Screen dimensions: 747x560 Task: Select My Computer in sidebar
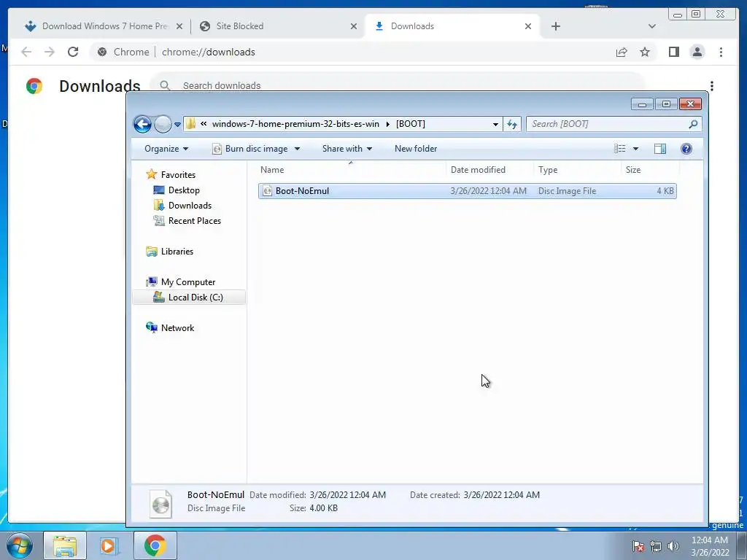pyautogui.click(x=187, y=282)
